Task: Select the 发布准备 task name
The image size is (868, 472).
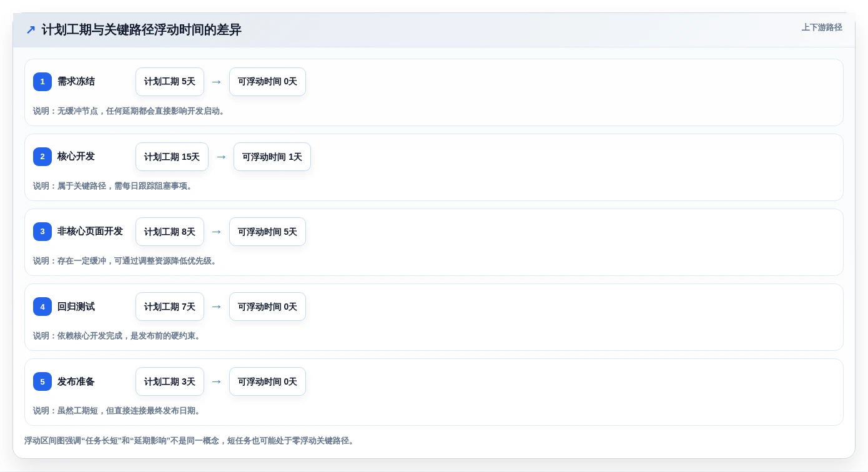Action: [76, 381]
